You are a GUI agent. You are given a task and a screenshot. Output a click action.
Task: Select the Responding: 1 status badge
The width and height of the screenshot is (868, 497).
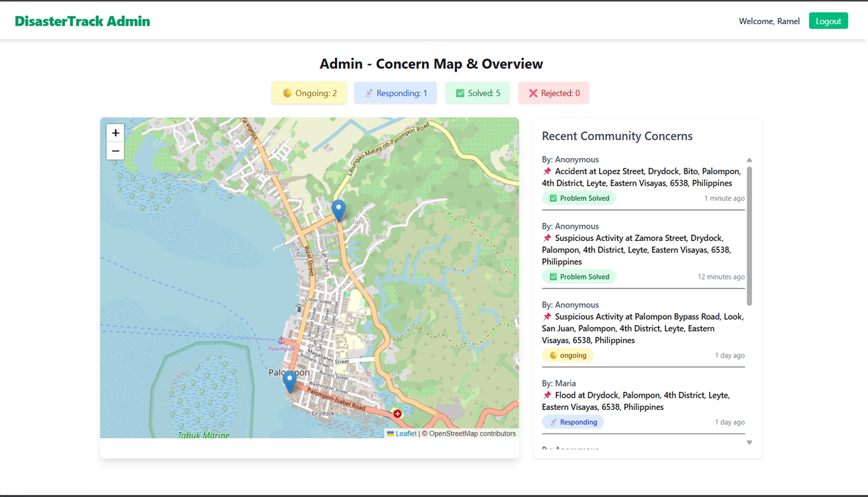[x=396, y=93]
